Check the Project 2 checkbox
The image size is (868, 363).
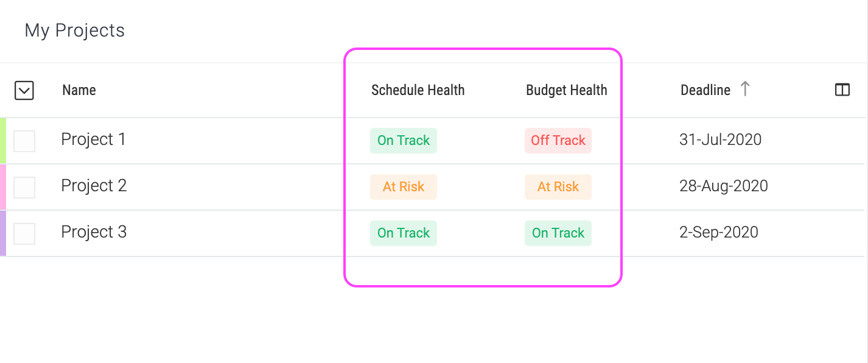(x=24, y=188)
